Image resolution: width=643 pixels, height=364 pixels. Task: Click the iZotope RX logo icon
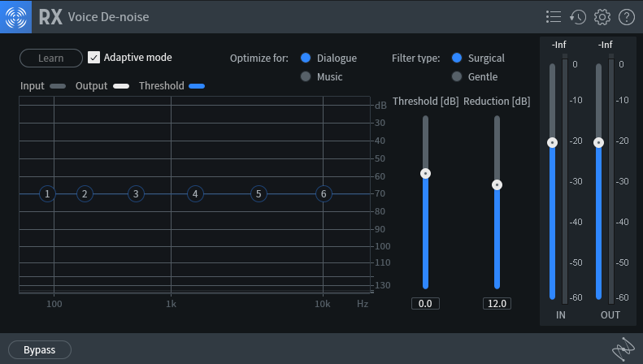point(15,17)
